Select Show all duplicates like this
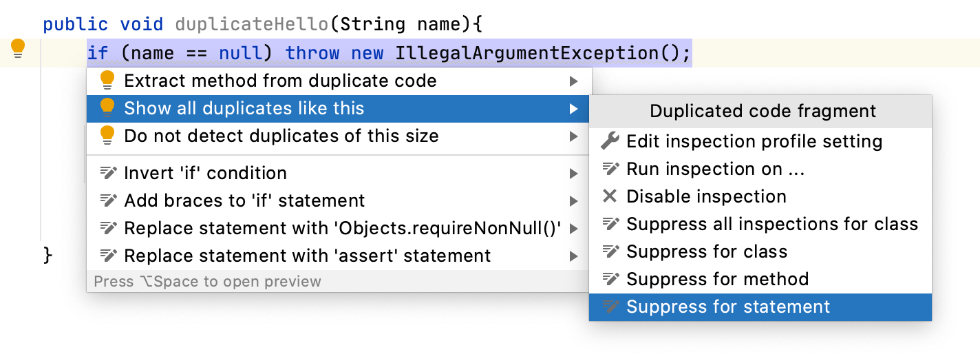Viewport: 980px width, 361px height. [244, 108]
